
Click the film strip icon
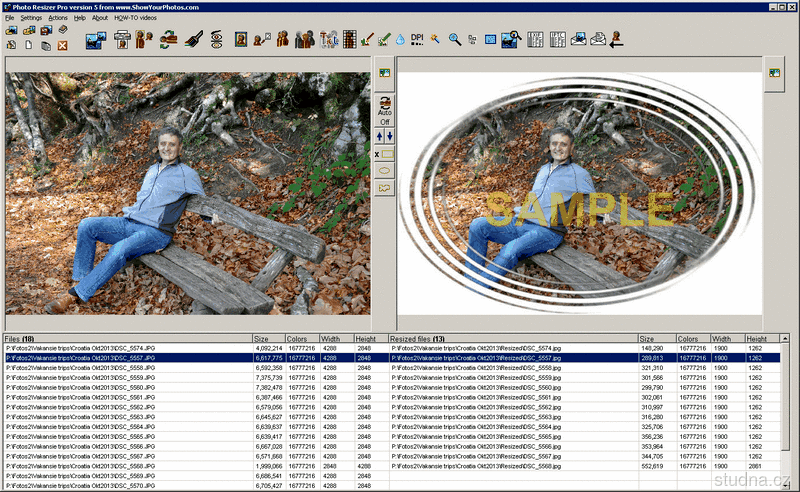click(348, 39)
